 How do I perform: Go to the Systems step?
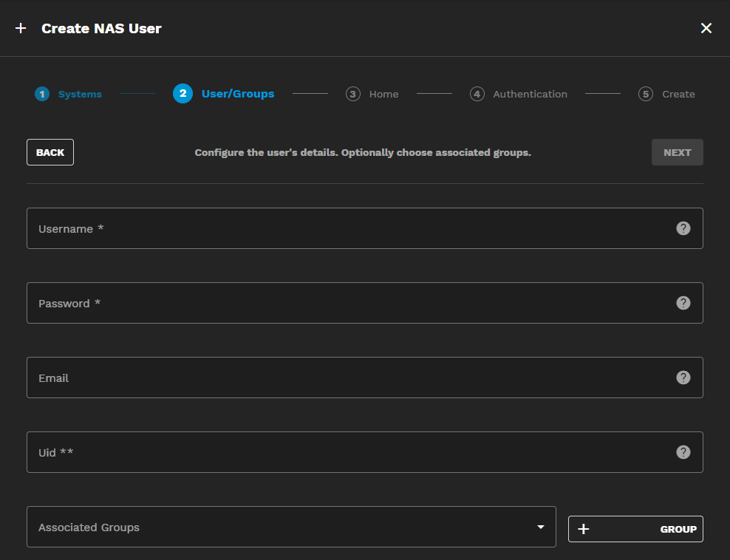[x=80, y=94]
